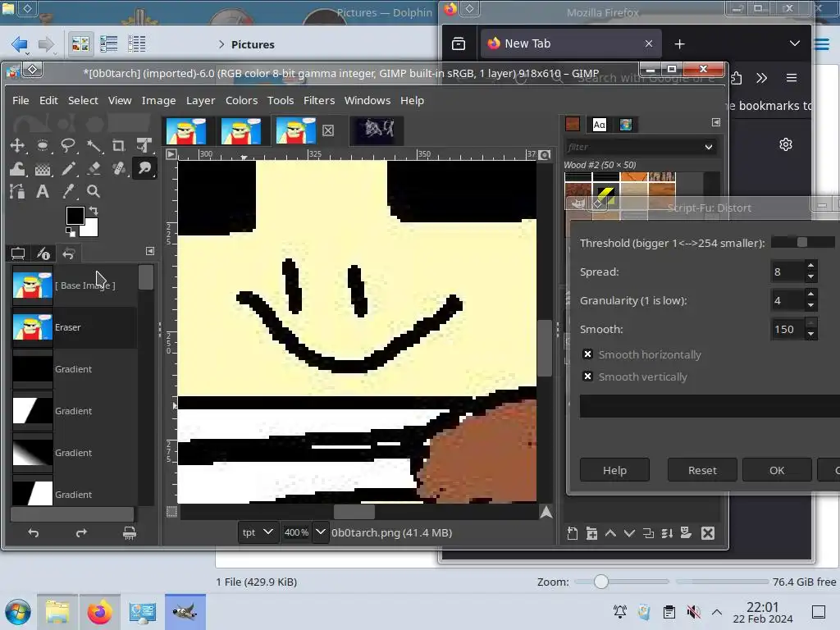The image size is (840, 630).
Task: Click the Firefox new tab plus button
Action: click(x=679, y=44)
